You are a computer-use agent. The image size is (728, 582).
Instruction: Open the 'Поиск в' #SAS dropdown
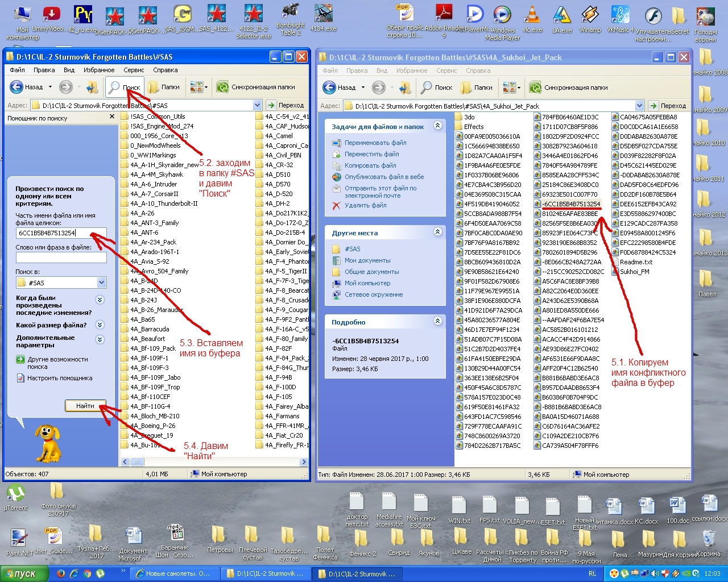pos(101,282)
